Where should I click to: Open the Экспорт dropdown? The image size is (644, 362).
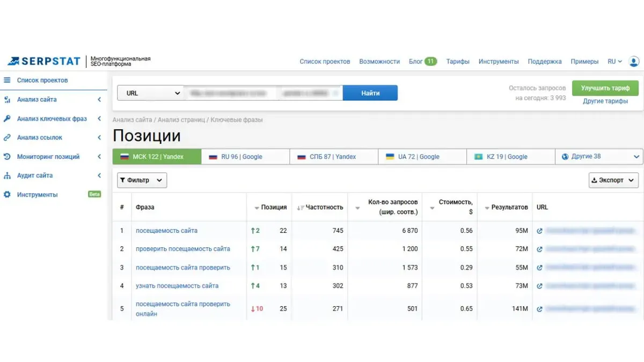(613, 180)
